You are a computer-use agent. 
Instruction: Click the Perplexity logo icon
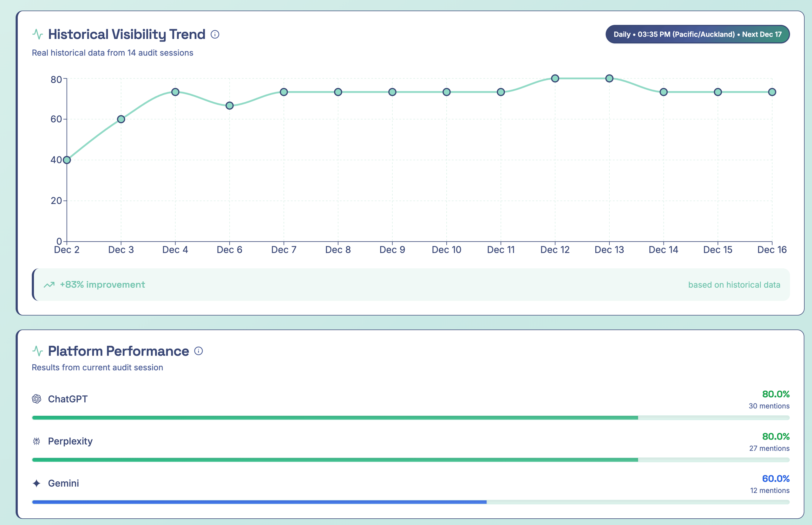coord(36,441)
